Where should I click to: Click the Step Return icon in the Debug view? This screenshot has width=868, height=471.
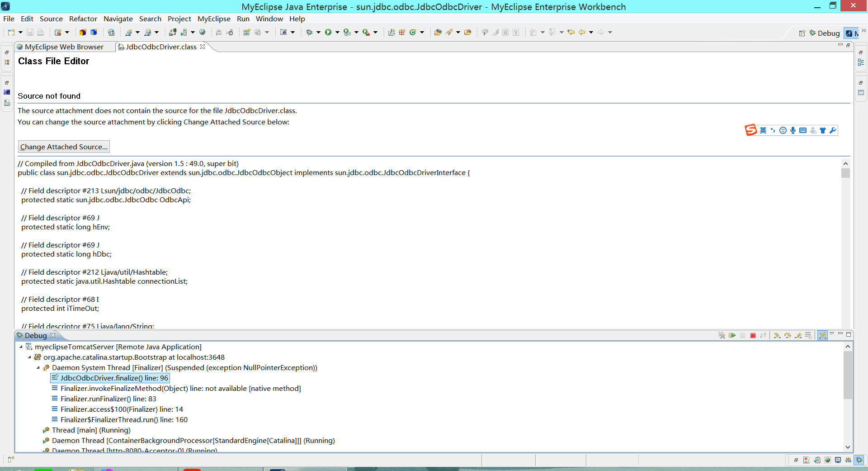coord(798,335)
